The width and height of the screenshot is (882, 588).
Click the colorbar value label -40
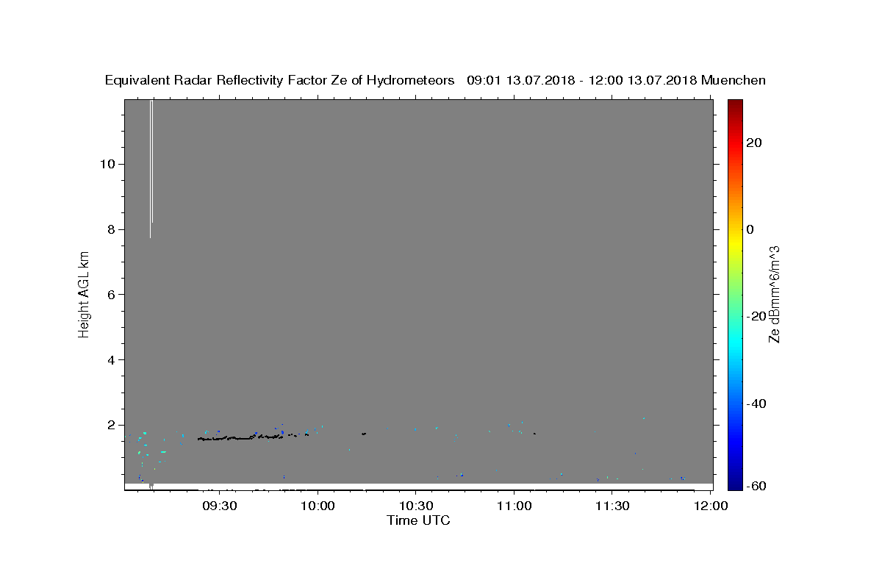pos(757,404)
